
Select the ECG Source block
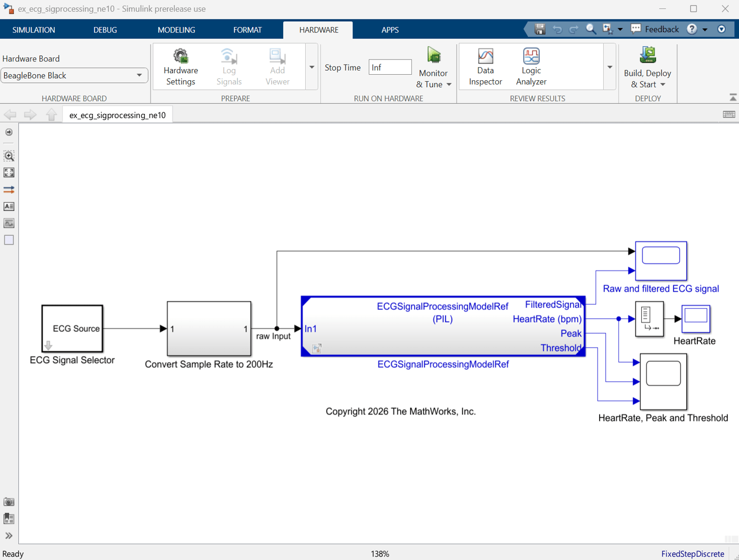click(72, 329)
